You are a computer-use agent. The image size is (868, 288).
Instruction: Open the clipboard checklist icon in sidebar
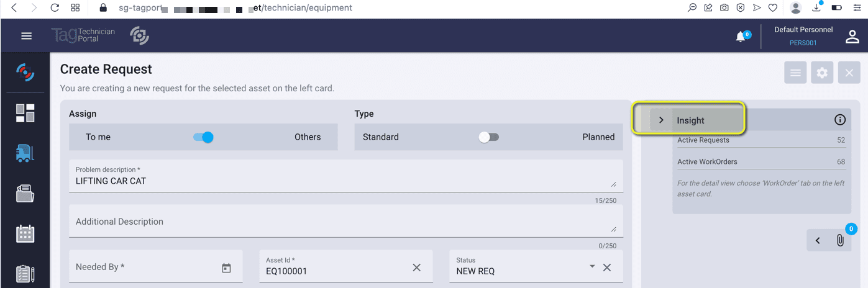pos(25,274)
